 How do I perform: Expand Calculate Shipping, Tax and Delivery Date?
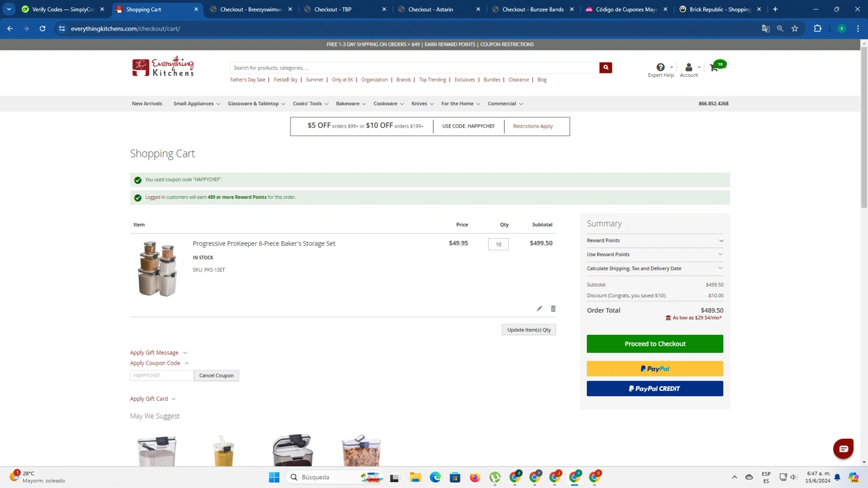tap(655, 268)
